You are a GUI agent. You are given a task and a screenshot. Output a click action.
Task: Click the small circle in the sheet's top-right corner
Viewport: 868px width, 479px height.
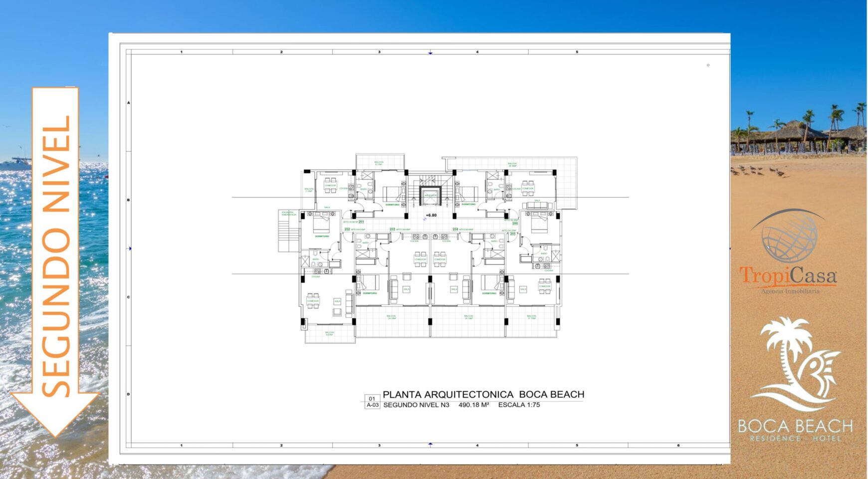708,65
